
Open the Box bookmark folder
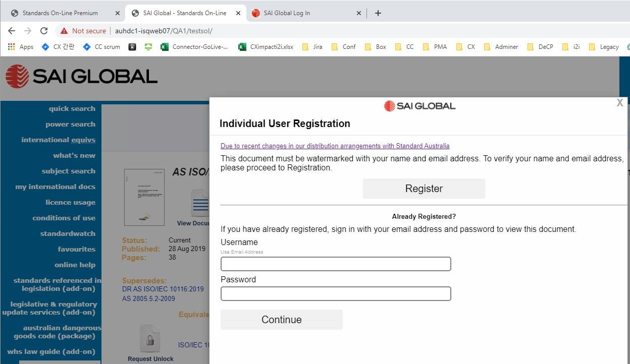pos(376,47)
